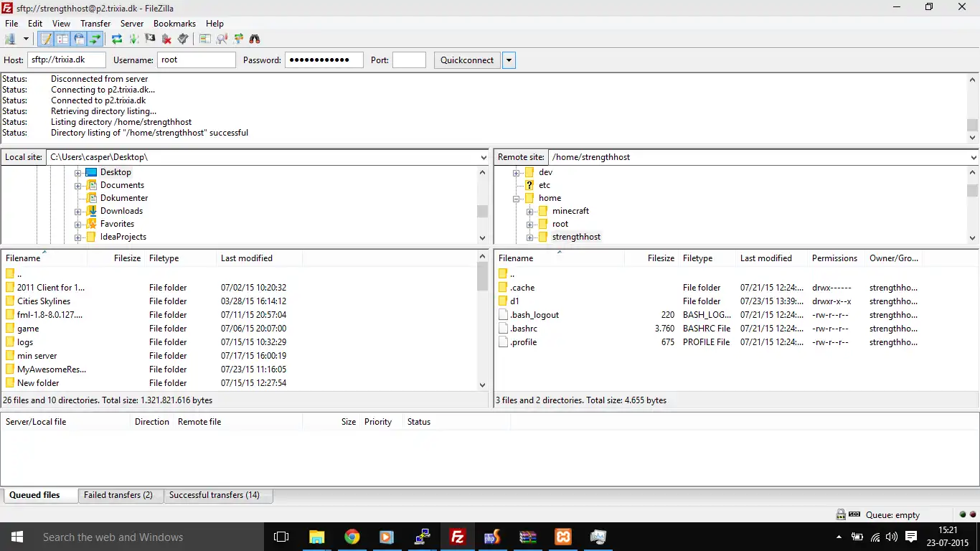This screenshot has width=980, height=551.
Task: Expand the IdeaProjects tree node
Action: (77, 237)
